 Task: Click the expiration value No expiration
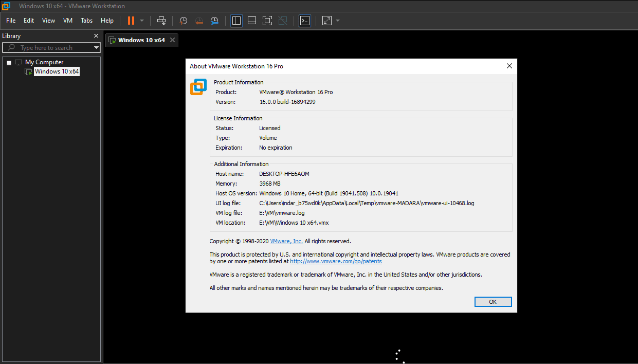point(276,148)
